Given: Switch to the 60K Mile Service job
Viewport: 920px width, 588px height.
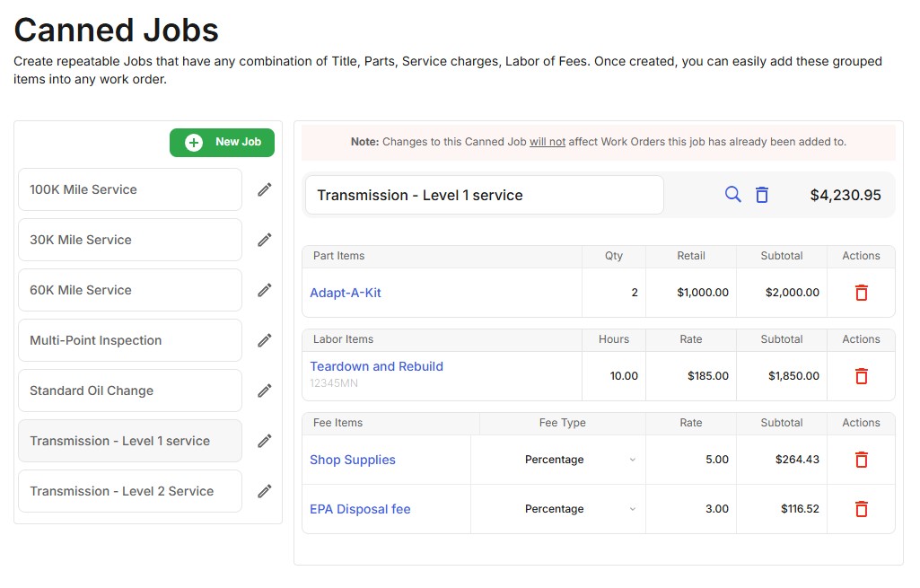Looking at the screenshot, I should pos(129,289).
